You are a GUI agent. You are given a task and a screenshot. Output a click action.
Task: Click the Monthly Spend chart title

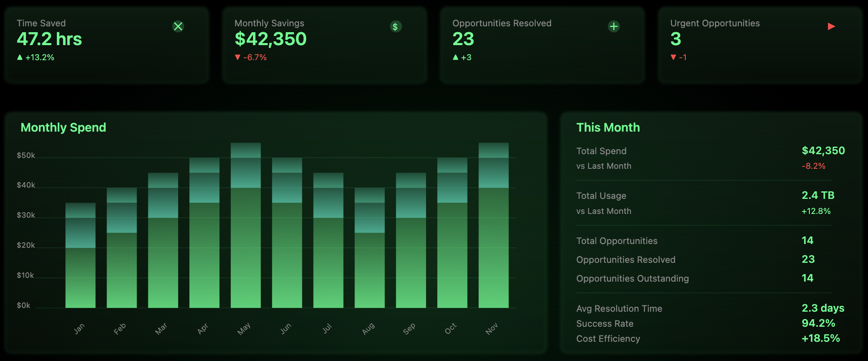[x=63, y=127]
